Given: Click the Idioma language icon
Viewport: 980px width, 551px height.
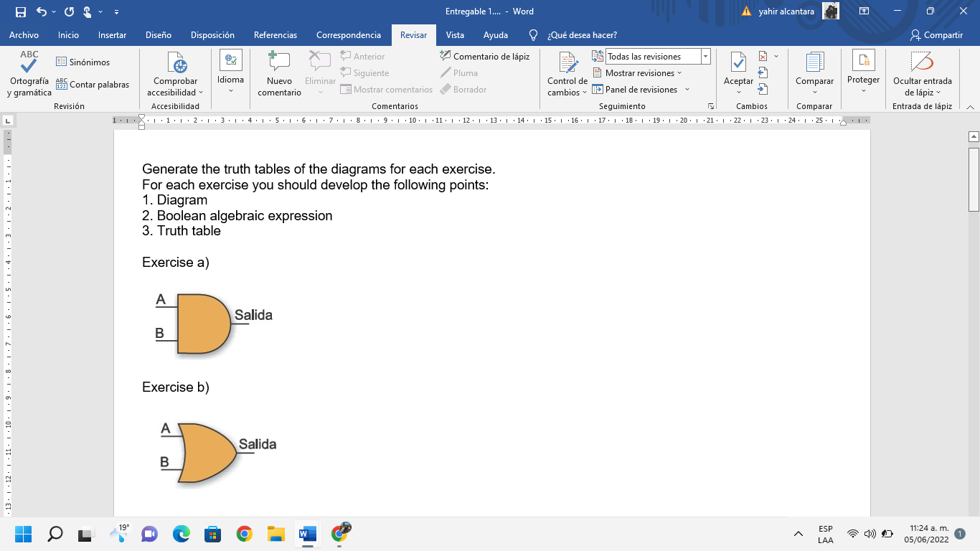Looking at the screenshot, I should [231, 60].
